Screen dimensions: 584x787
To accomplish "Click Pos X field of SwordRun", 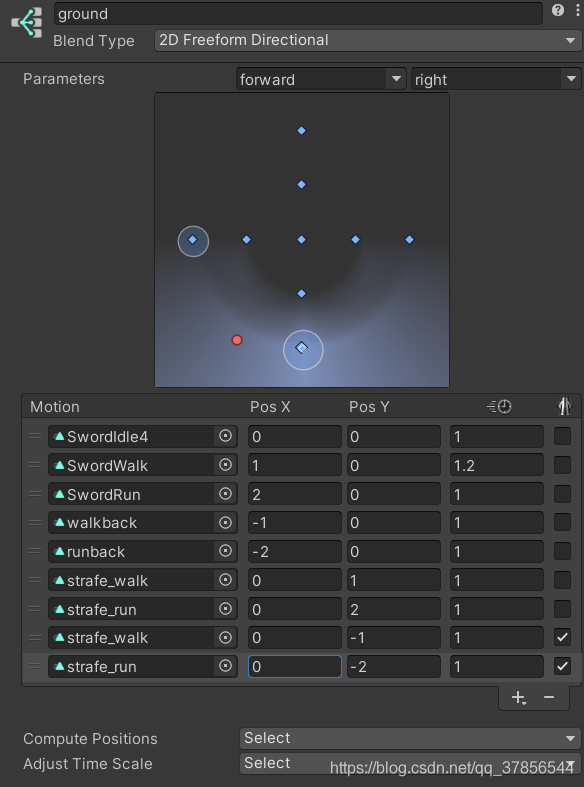I will point(295,494).
